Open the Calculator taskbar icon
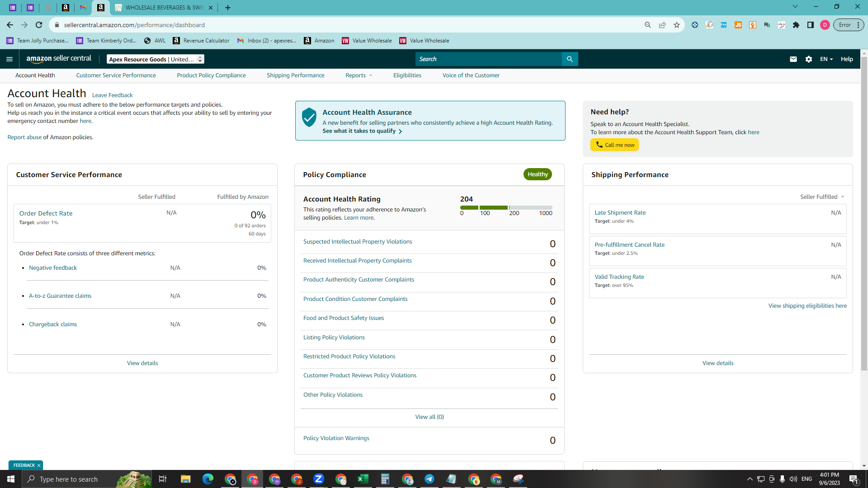The image size is (868, 488). [x=385, y=479]
